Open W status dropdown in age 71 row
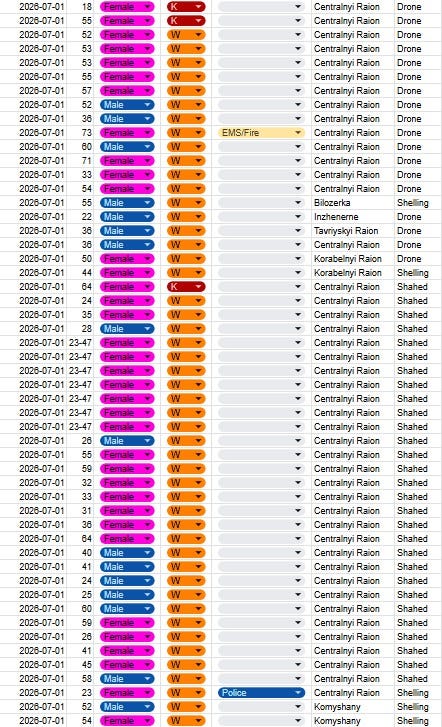Screen dimensions: 442x727 tap(186, 160)
